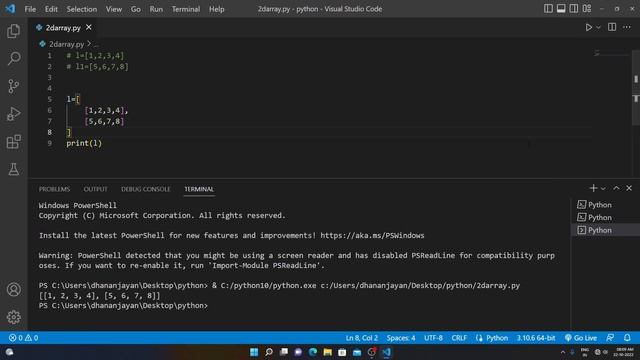Click Ln 8, Col 2 in status bar
The image size is (640, 360).
pos(362,338)
